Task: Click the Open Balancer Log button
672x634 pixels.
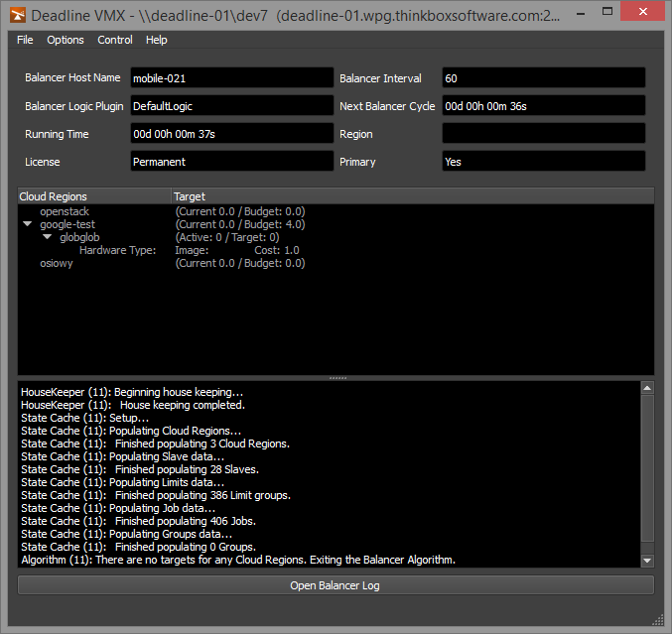Action: pos(336,585)
